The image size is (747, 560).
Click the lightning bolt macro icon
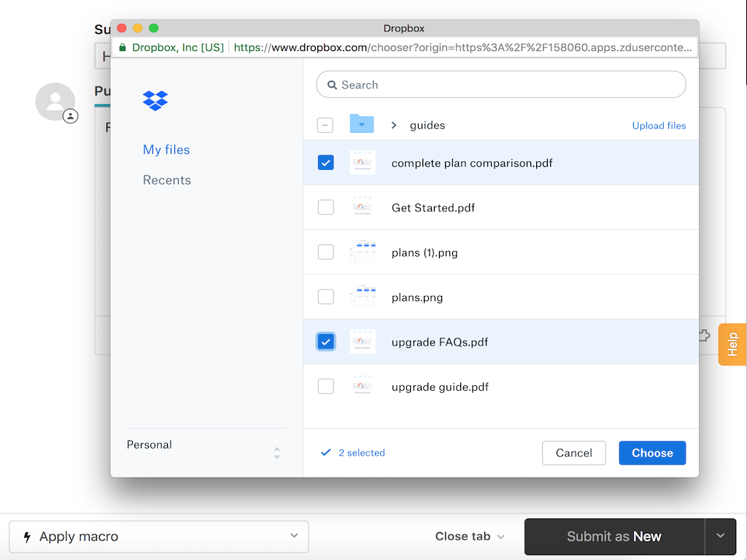[27, 537]
